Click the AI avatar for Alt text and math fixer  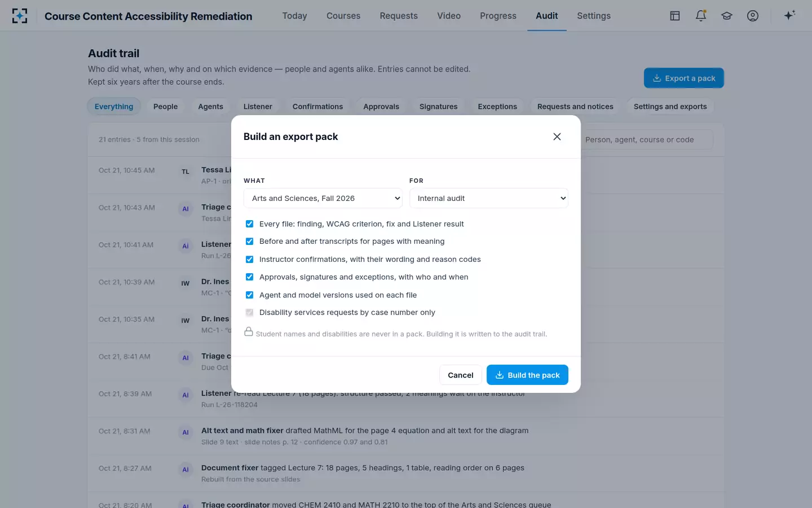point(186,432)
